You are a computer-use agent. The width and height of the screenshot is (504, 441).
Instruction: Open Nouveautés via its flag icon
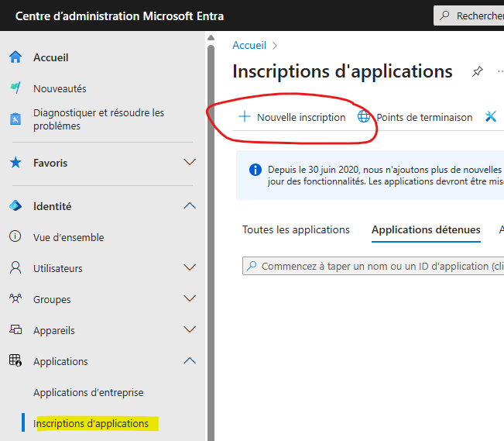[x=15, y=88]
